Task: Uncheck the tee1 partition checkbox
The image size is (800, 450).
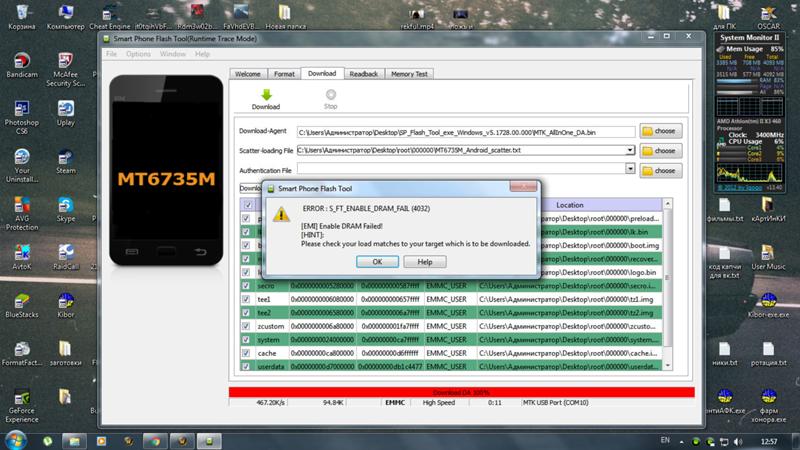Action: click(x=246, y=299)
